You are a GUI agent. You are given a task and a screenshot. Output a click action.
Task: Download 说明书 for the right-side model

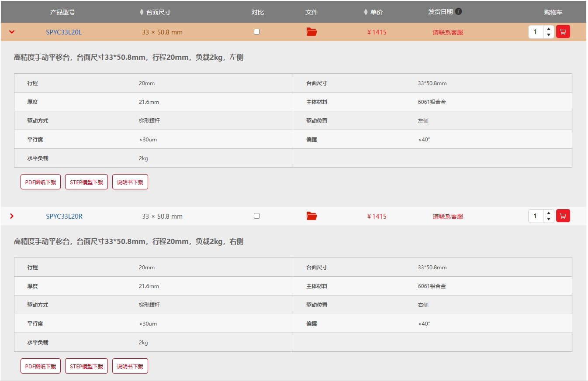click(130, 366)
